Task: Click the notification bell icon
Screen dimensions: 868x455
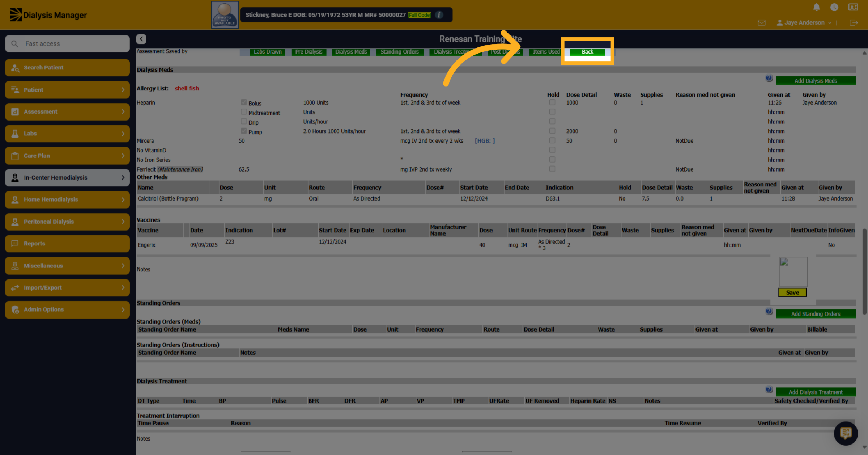Action: (x=816, y=7)
